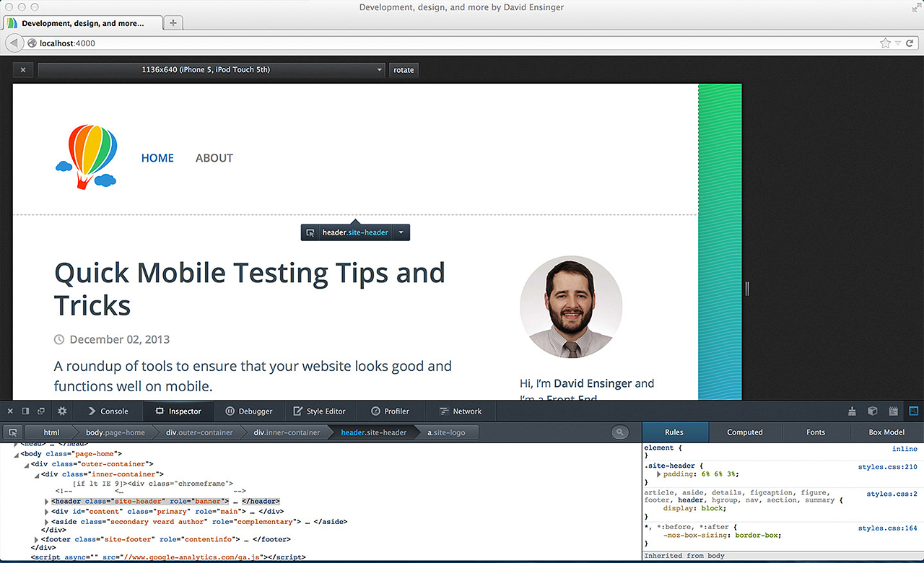This screenshot has width=924, height=563.
Task: Select div.outer-container breadcrumb
Action: coord(199,432)
